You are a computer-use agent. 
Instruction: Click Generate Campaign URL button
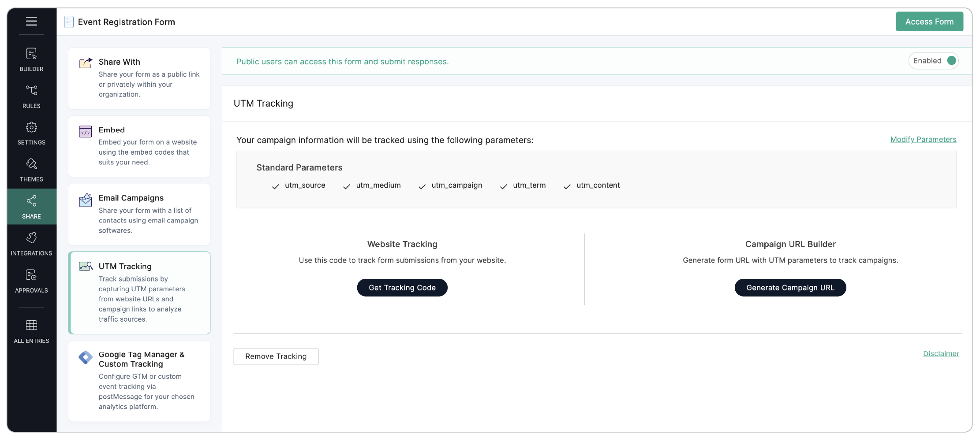pos(790,288)
